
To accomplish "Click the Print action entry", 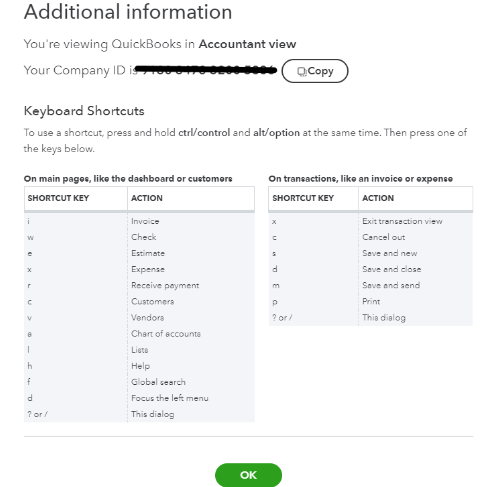I will [371, 301].
